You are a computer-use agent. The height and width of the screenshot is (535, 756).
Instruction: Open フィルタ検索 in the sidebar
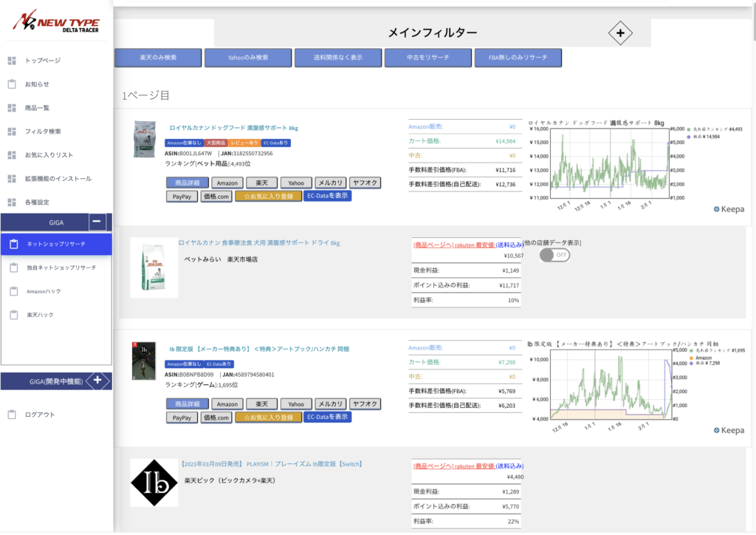click(43, 132)
